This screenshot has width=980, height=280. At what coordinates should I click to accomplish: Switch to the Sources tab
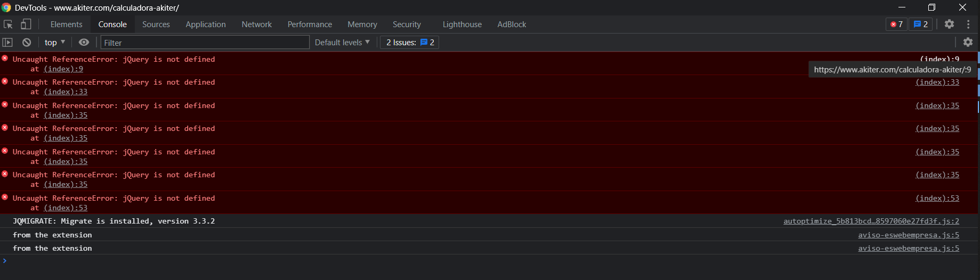click(x=156, y=24)
